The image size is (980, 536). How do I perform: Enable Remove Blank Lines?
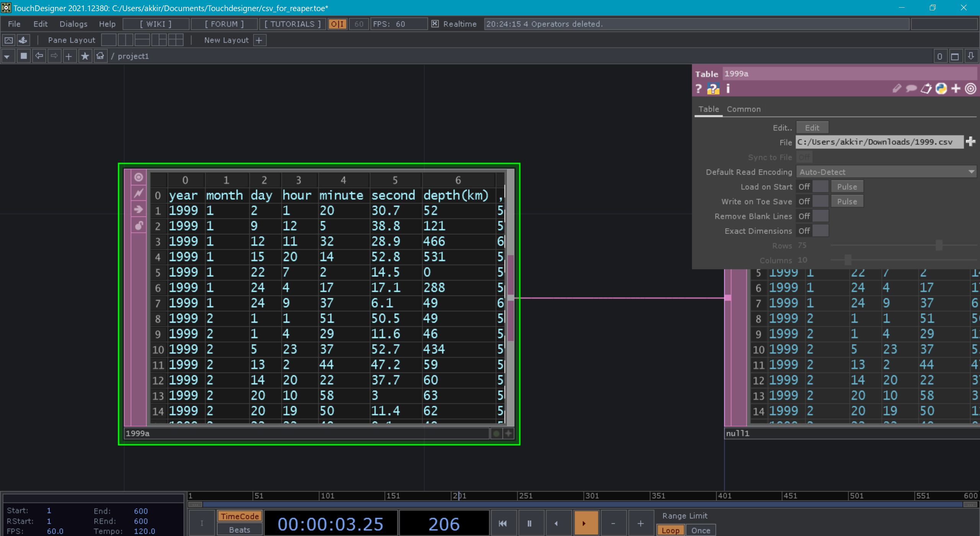[x=822, y=216]
